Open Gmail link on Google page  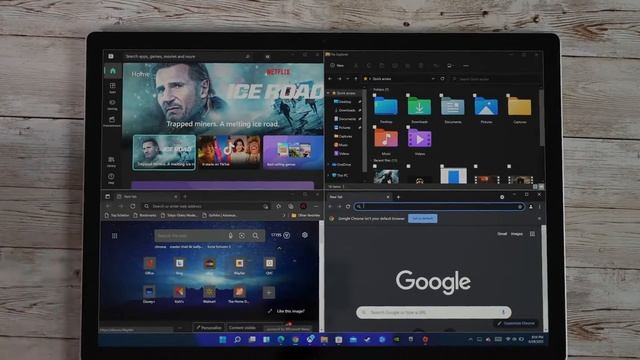[x=502, y=234]
